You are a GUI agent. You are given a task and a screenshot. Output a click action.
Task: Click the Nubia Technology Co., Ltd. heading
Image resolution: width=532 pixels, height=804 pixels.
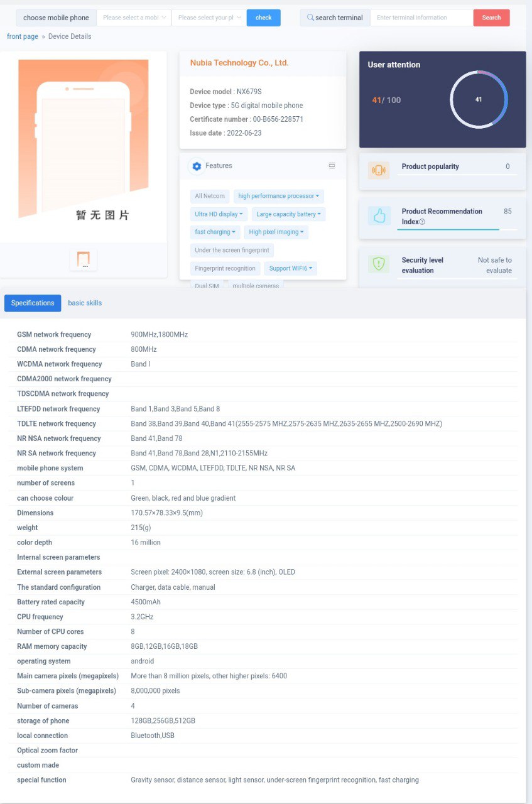[x=239, y=63]
